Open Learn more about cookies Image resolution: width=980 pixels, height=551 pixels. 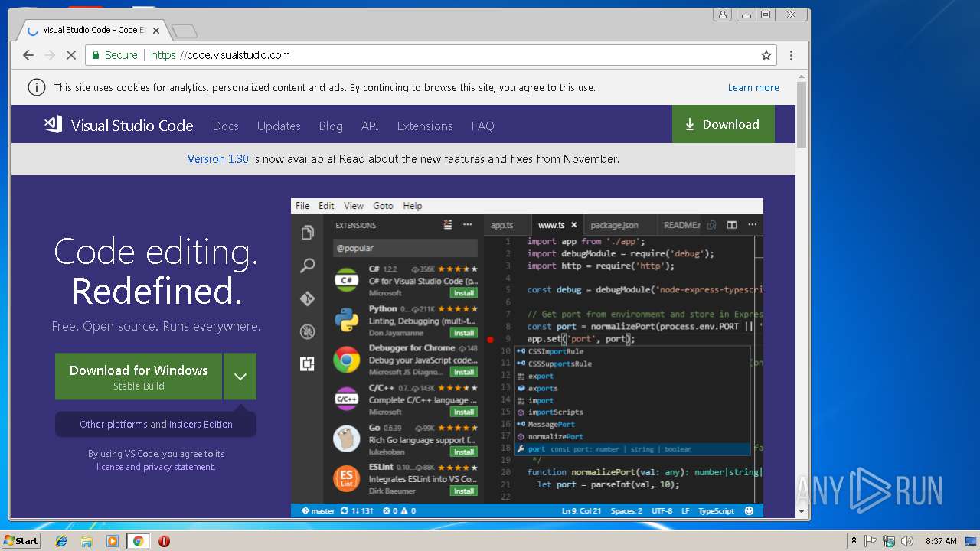pos(753,87)
